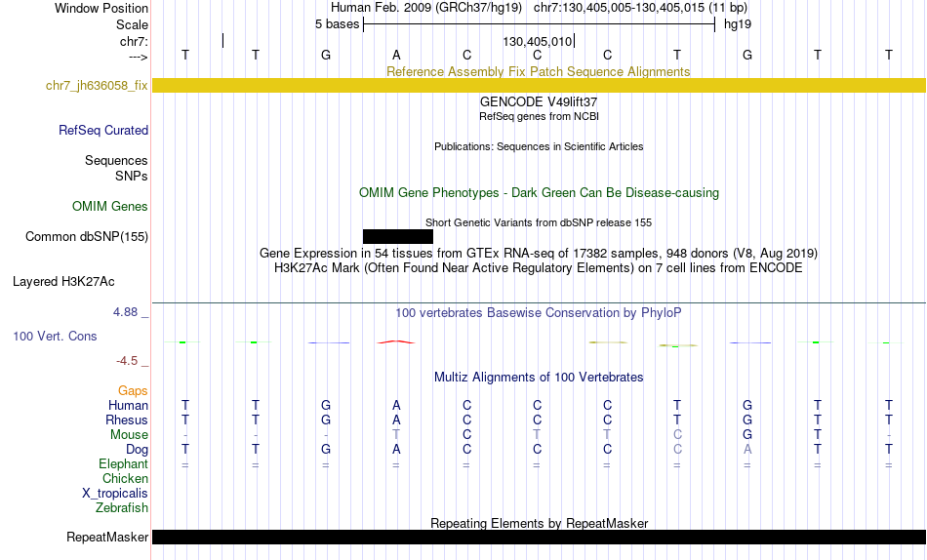Viewport: 927px width, 560px height.
Task: Click the Dog species label
Action: click(x=137, y=450)
